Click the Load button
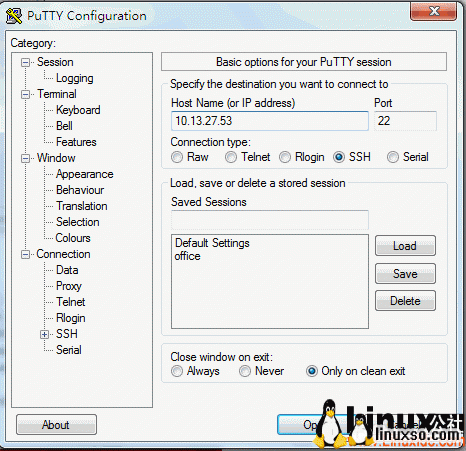The height and width of the screenshot is (451, 466). click(405, 246)
